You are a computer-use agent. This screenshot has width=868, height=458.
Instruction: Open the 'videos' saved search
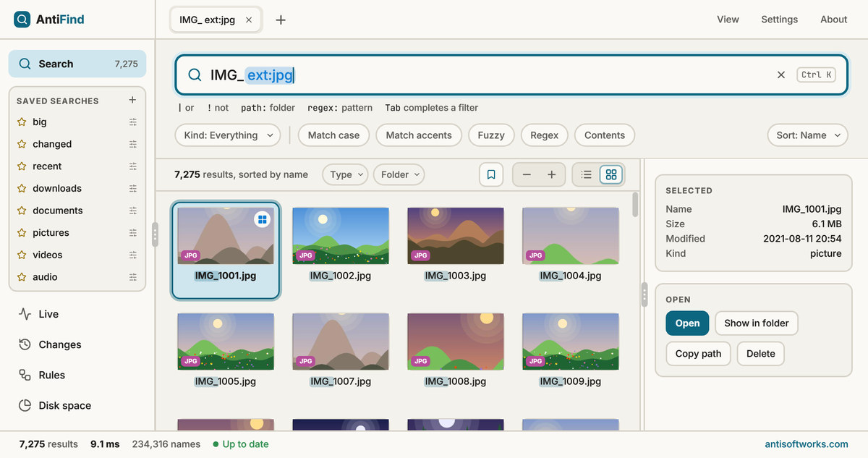click(48, 255)
